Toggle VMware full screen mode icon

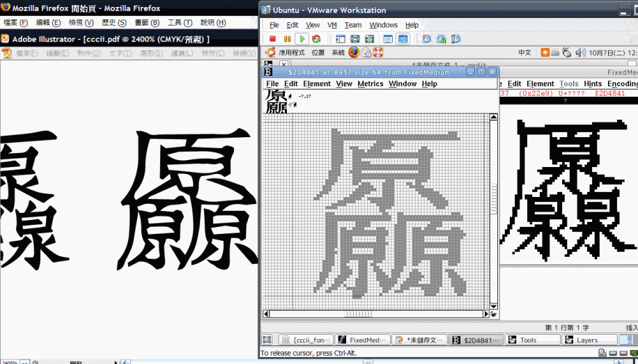[x=355, y=39]
